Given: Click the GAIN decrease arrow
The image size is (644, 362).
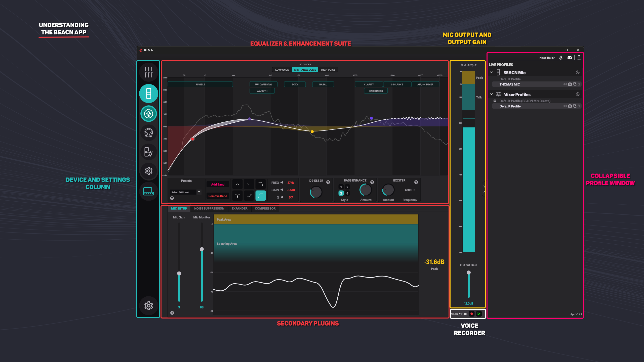Looking at the screenshot, I should point(282,190).
